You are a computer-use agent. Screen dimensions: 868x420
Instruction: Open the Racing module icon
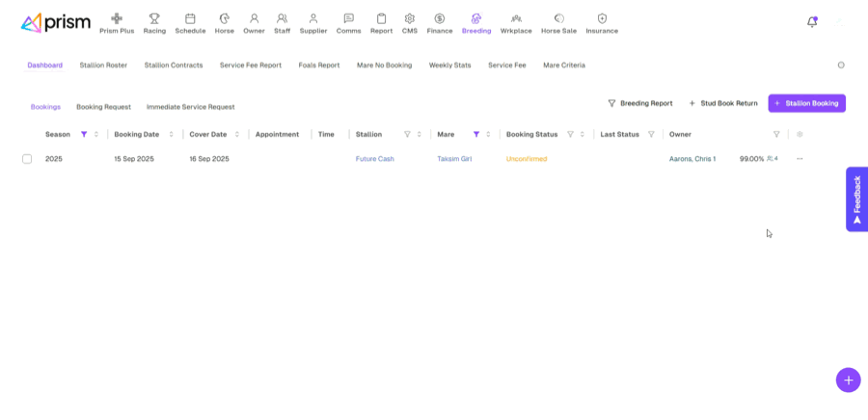pos(154,18)
